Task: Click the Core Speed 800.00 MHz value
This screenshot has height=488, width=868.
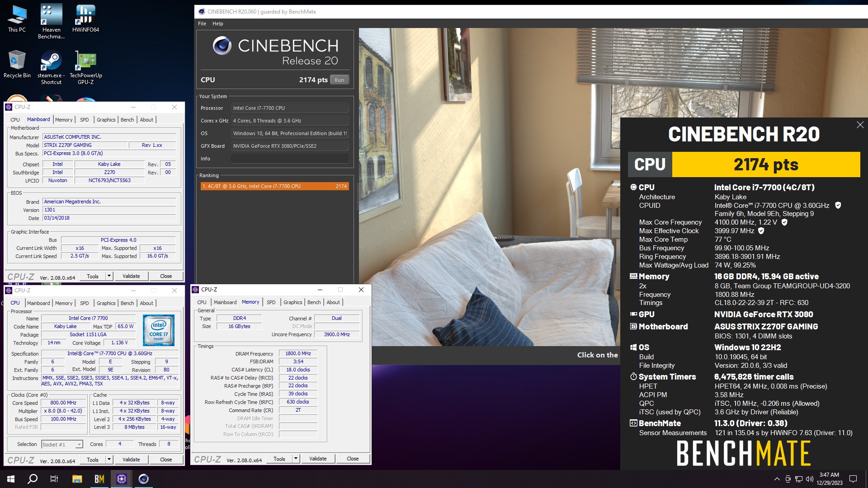Action: pyautogui.click(x=63, y=403)
